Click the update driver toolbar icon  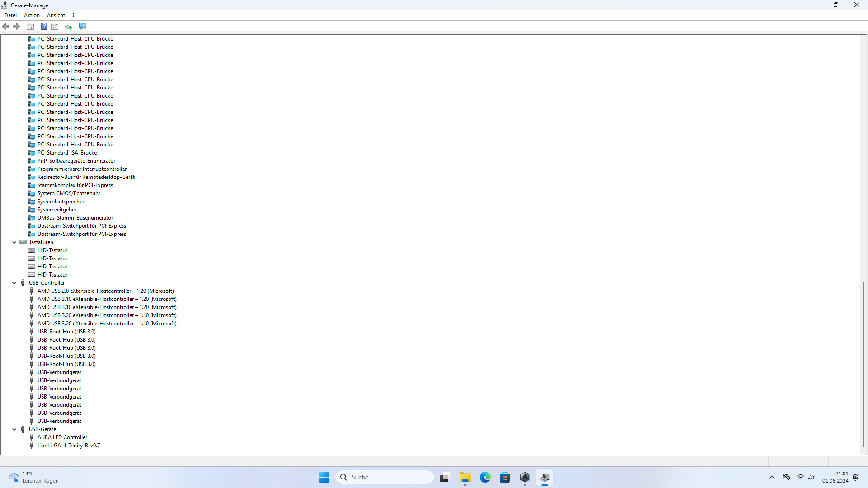(x=68, y=26)
